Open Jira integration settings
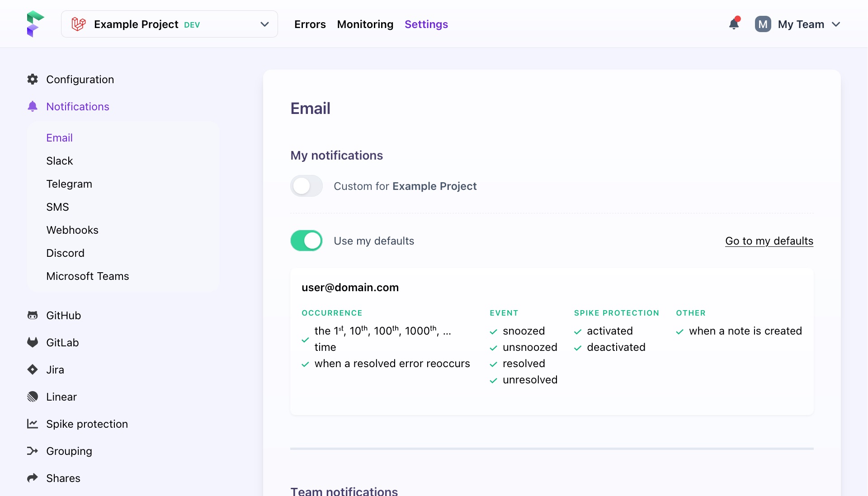This screenshot has height=496, width=868. coord(55,369)
